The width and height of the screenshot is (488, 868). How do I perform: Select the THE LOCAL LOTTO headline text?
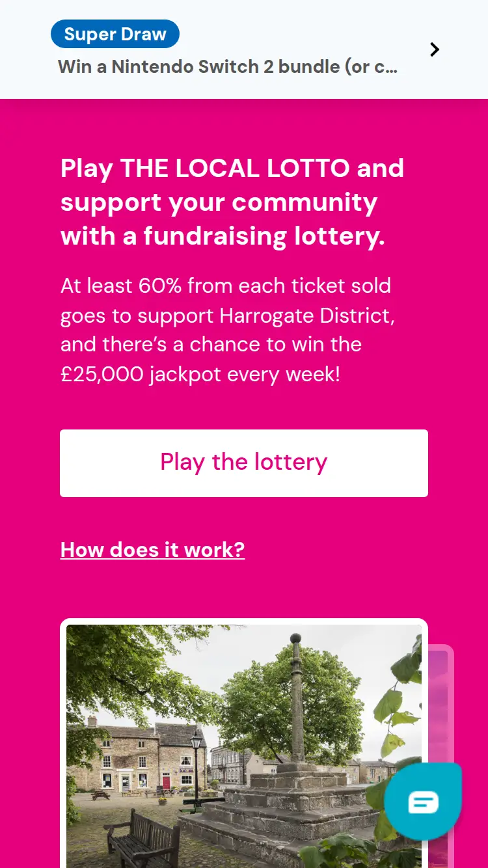pos(232,202)
